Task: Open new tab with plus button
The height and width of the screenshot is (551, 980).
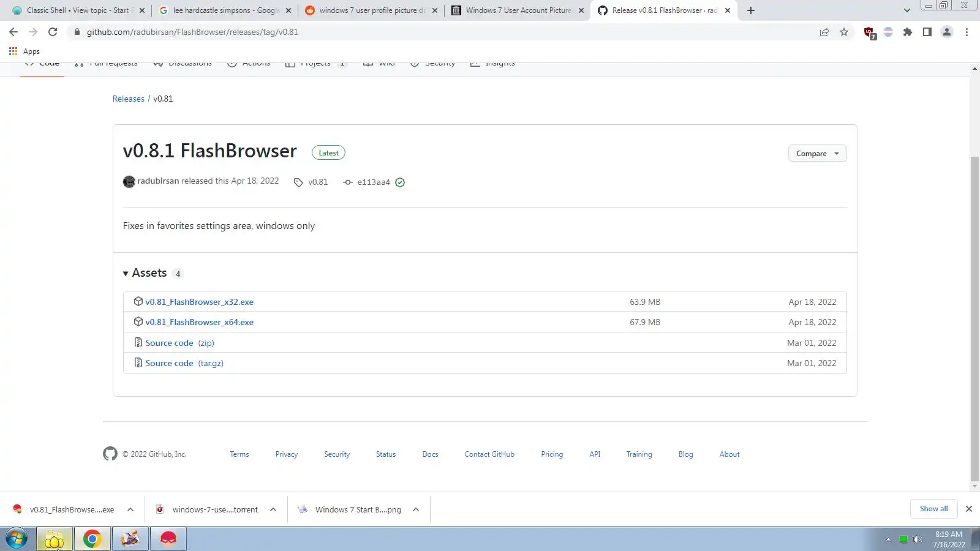Action: pos(751,10)
